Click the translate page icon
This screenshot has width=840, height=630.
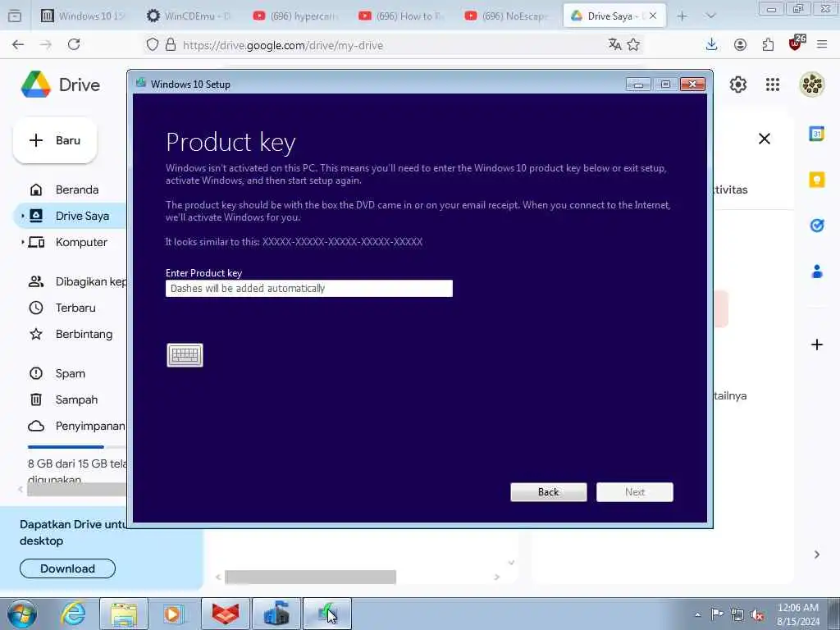tap(614, 44)
